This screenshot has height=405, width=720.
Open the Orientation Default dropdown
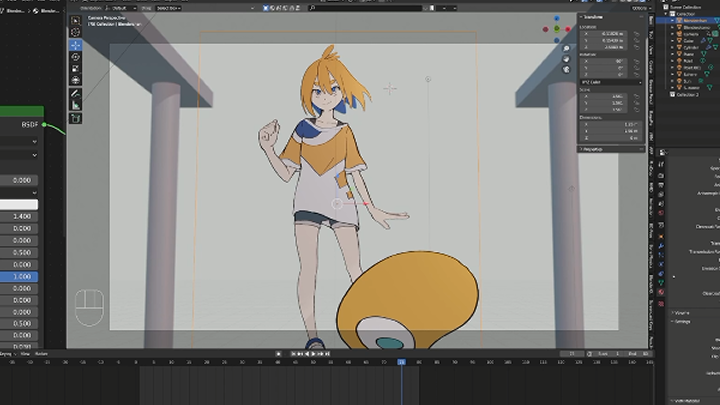pos(121,8)
